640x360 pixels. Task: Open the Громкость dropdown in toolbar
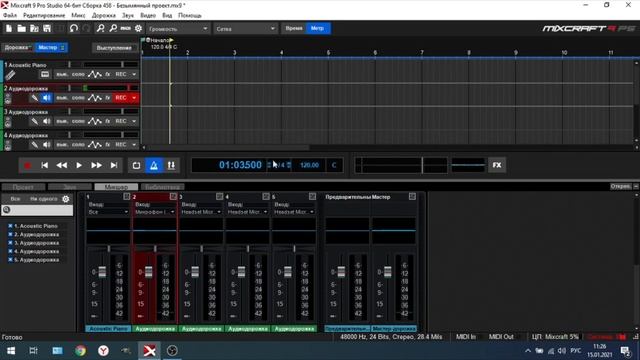point(178,29)
